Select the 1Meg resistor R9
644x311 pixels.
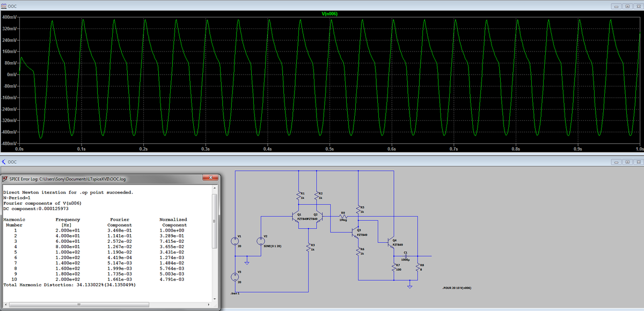click(x=343, y=216)
